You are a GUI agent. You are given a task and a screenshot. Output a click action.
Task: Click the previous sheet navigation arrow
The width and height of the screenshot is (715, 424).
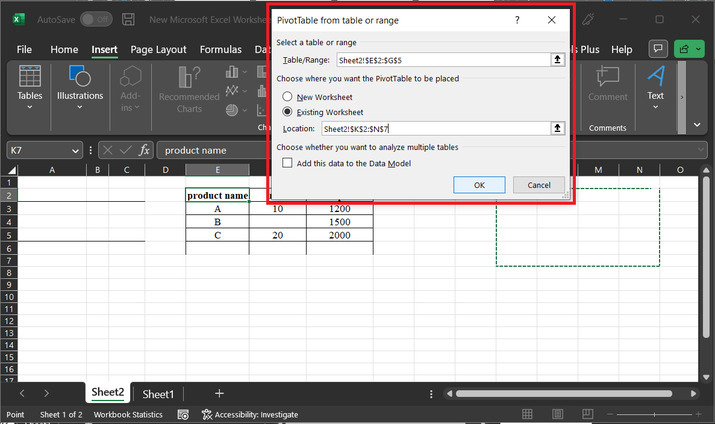point(22,393)
